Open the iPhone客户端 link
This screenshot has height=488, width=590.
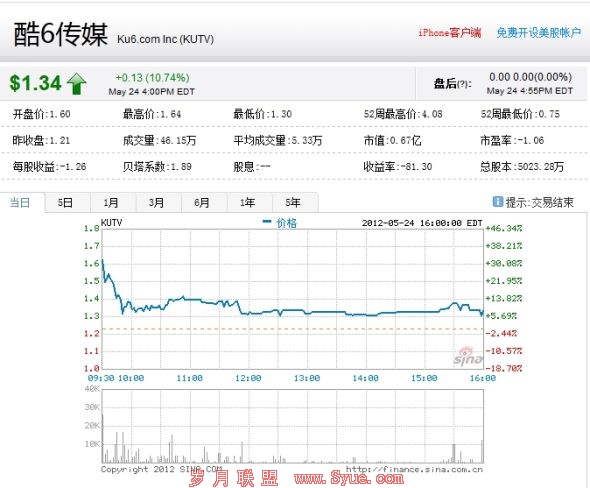point(450,33)
